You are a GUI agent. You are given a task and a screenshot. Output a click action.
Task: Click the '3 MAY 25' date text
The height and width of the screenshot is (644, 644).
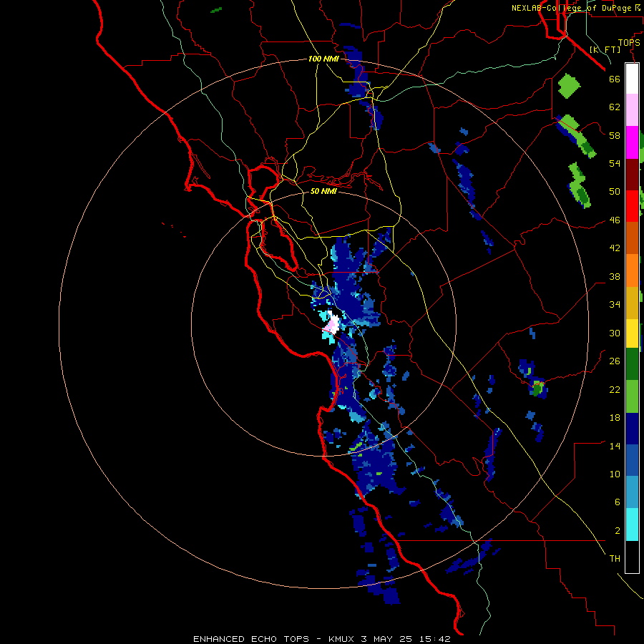pyautogui.click(x=387, y=639)
